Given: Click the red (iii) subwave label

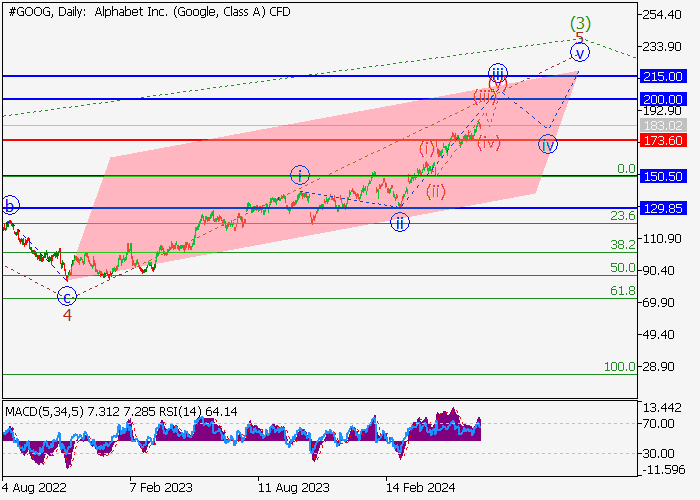Looking at the screenshot, I should point(484,96).
